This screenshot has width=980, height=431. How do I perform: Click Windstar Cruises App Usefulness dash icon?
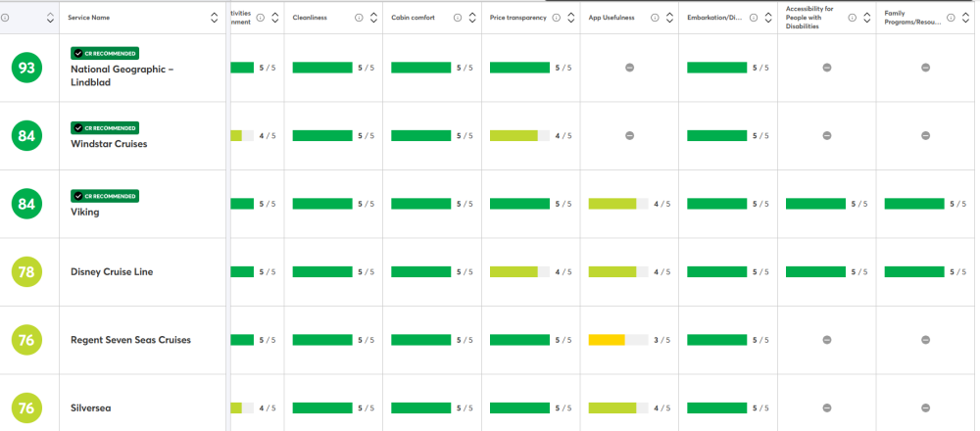[x=629, y=135]
